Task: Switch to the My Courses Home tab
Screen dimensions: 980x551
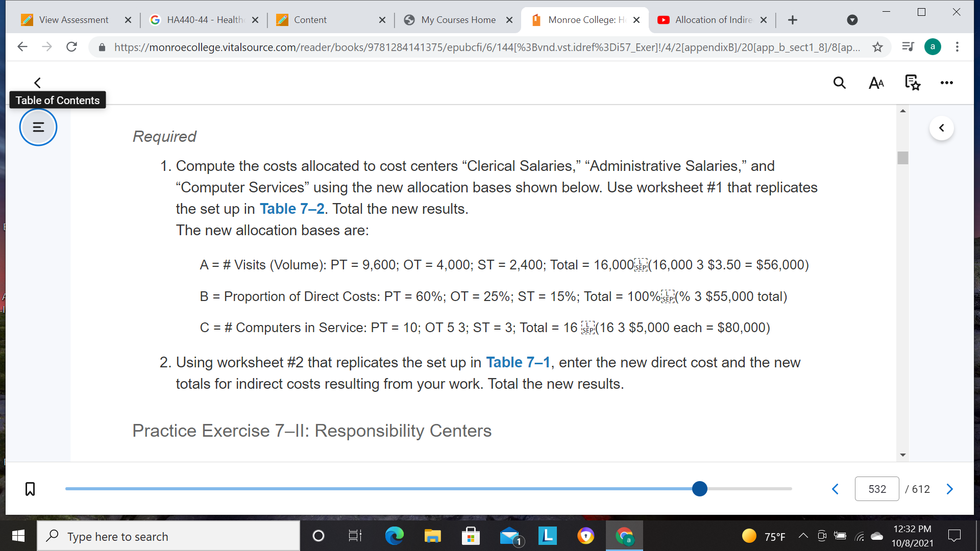Action: click(458, 20)
